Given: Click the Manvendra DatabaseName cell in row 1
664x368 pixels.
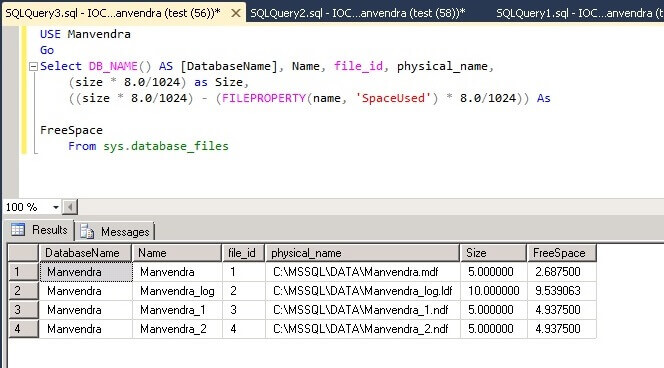Looking at the screenshot, I should pos(86,271).
